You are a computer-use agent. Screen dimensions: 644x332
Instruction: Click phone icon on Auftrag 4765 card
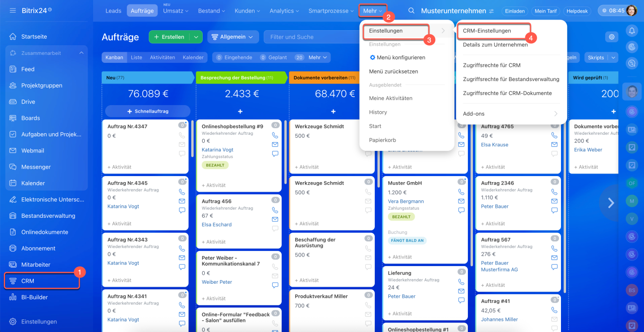pyautogui.click(x=554, y=135)
